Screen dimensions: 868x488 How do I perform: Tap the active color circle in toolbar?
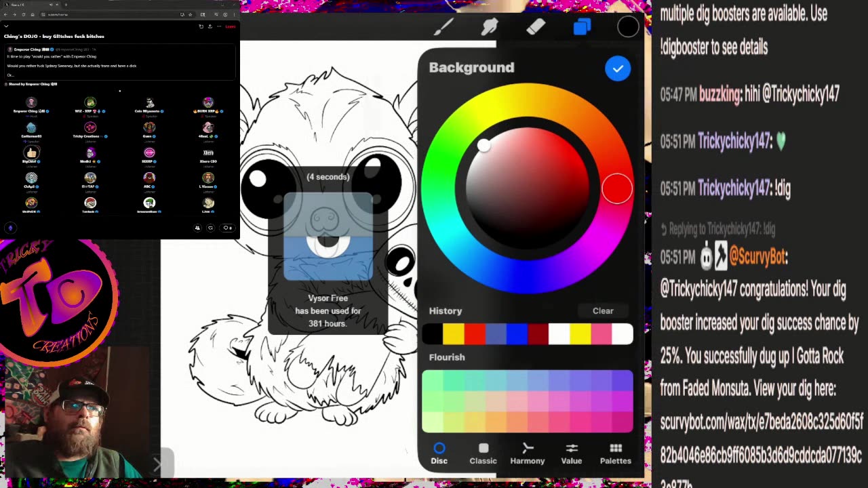pos(628,26)
